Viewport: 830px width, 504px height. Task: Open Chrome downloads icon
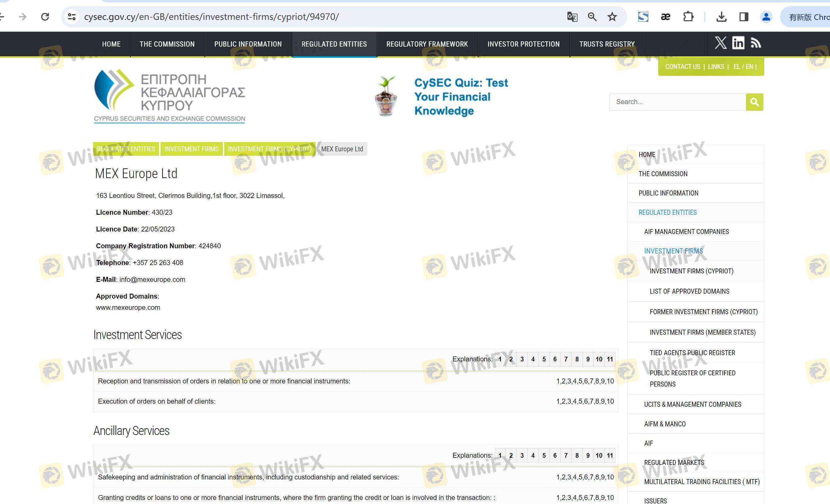pyautogui.click(x=721, y=17)
